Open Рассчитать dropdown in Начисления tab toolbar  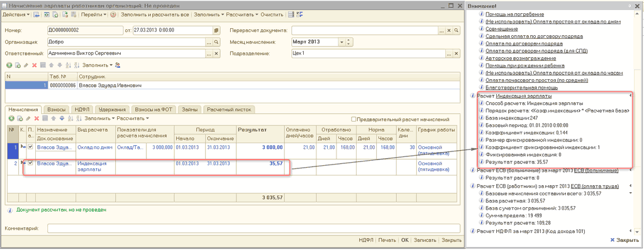click(133, 118)
